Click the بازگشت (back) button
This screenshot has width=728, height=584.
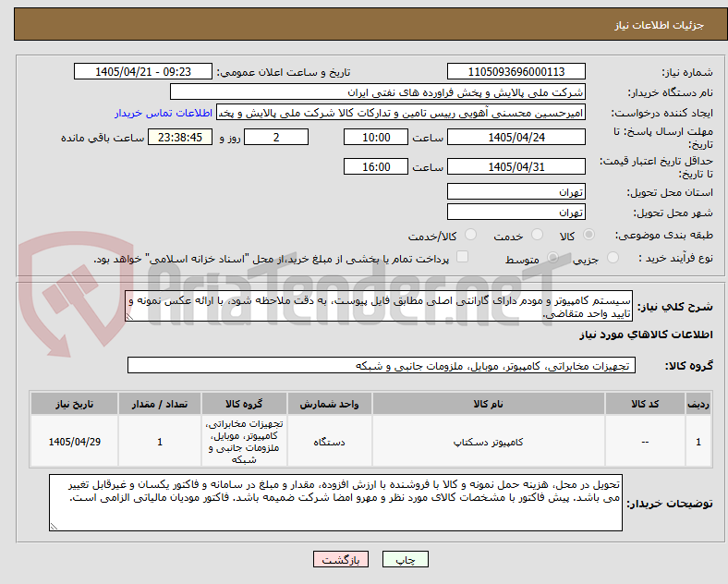(341, 559)
